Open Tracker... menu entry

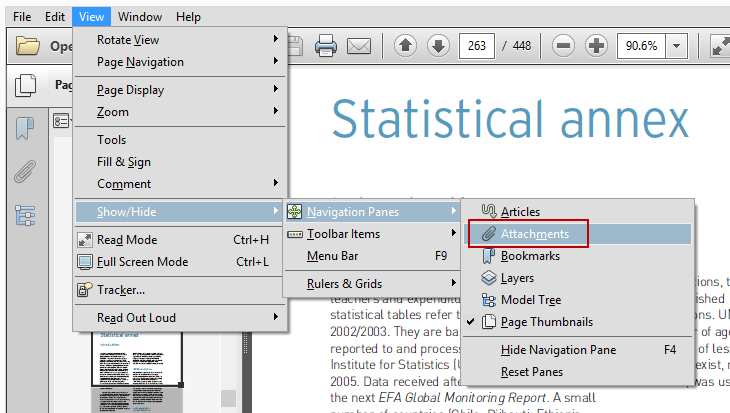[181, 290]
